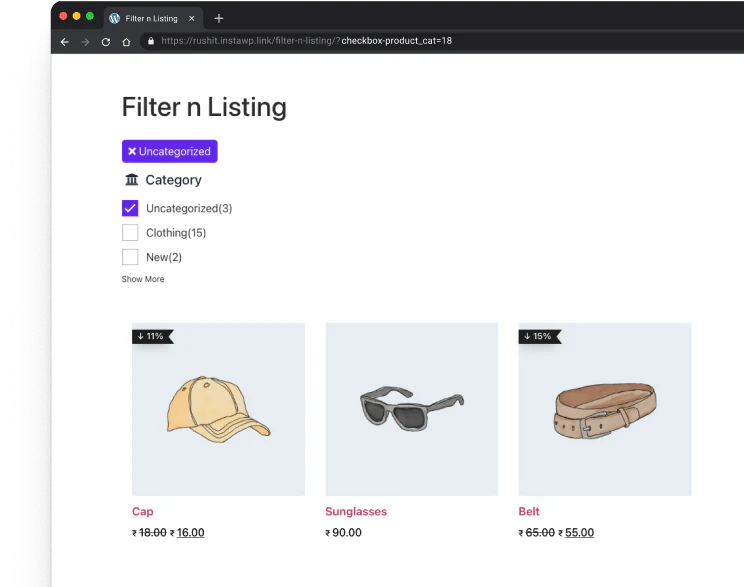Viewport: 744px width, 587px height.
Task: Click the yellow minimize window button
Action: [76, 16]
